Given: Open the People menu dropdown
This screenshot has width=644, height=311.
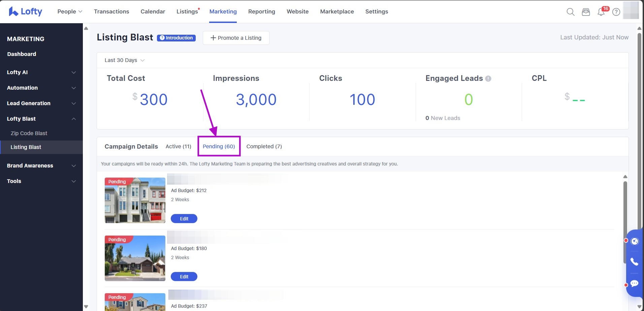Looking at the screenshot, I should (70, 11).
